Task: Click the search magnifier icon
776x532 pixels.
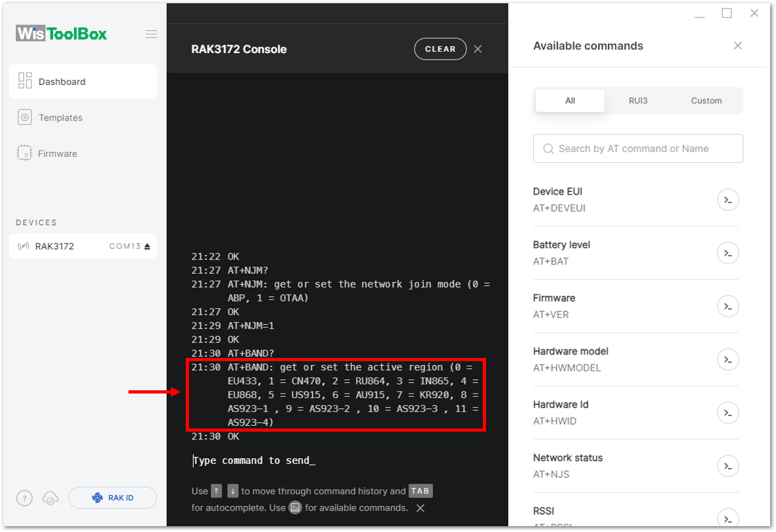Action: tap(548, 148)
